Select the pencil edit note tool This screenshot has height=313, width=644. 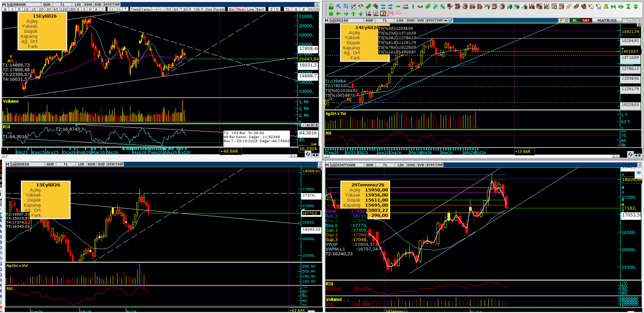point(353,7)
